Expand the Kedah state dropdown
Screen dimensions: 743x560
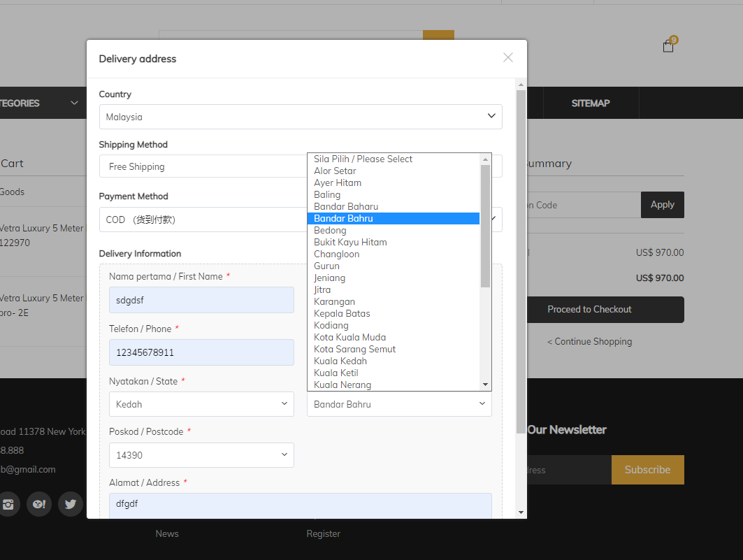201,404
